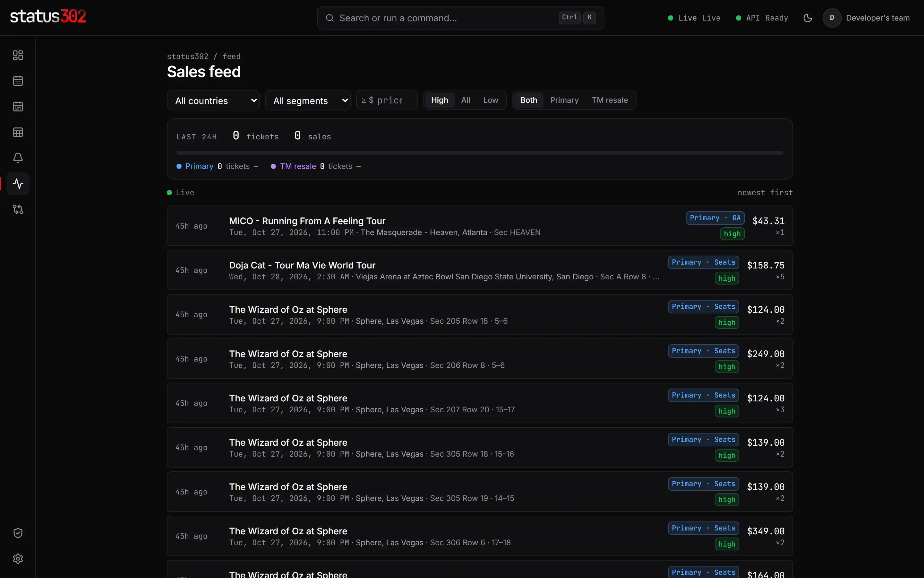Click the Primary tickets legend entry

217,166
